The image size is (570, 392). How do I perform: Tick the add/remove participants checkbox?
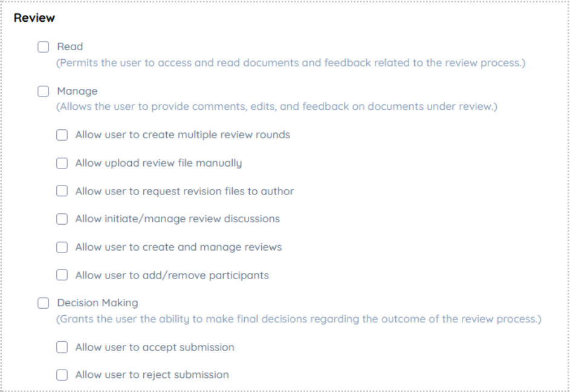coord(62,275)
